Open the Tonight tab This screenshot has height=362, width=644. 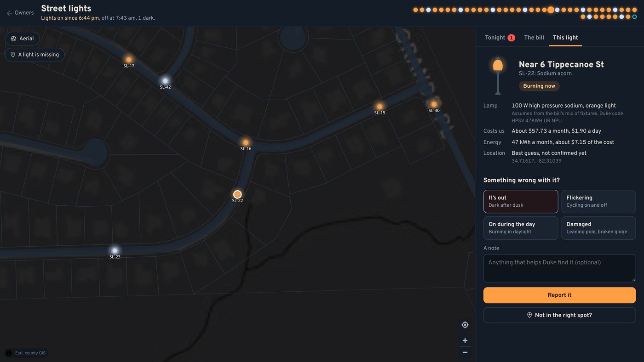tap(500, 38)
